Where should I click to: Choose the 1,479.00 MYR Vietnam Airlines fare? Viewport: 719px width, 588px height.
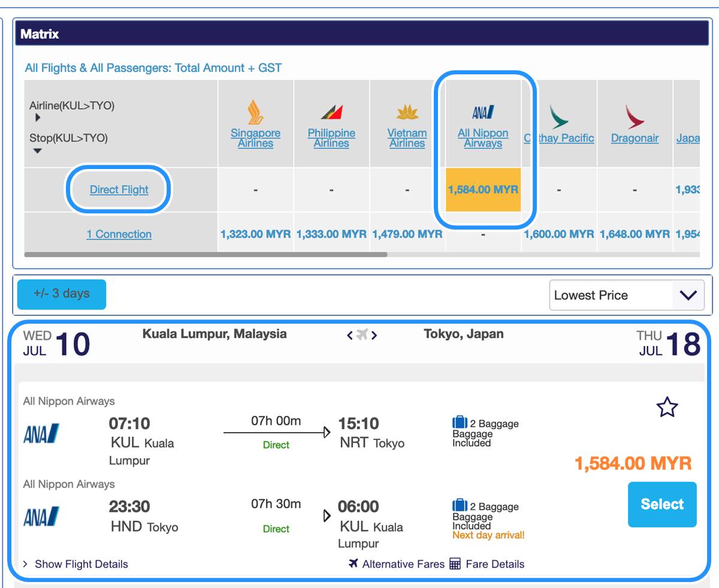click(407, 234)
